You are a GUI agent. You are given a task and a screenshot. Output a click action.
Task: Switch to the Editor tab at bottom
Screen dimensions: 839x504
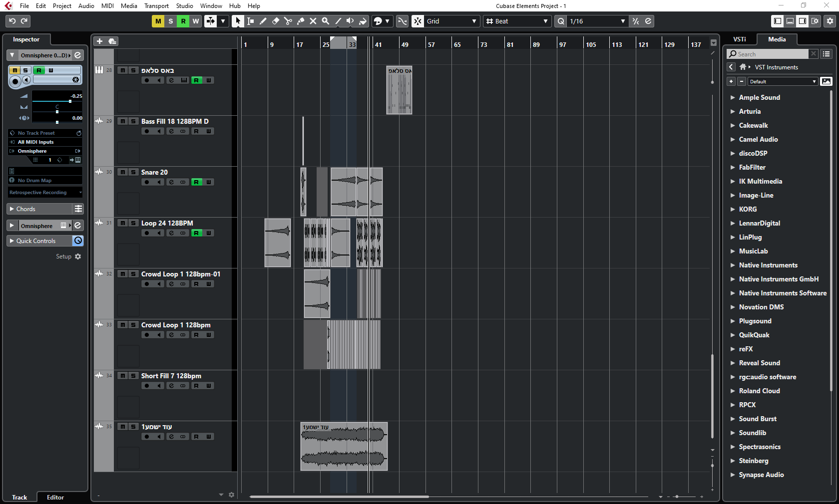click(x=55, y=497)
